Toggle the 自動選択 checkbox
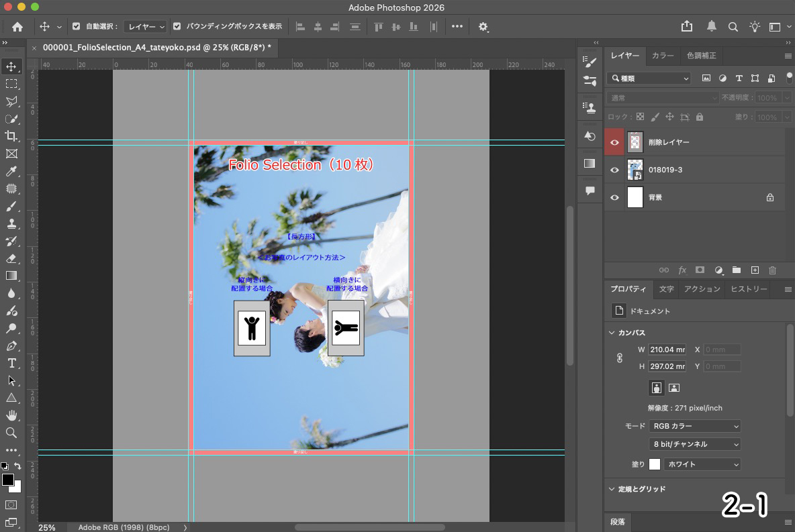 76,27
